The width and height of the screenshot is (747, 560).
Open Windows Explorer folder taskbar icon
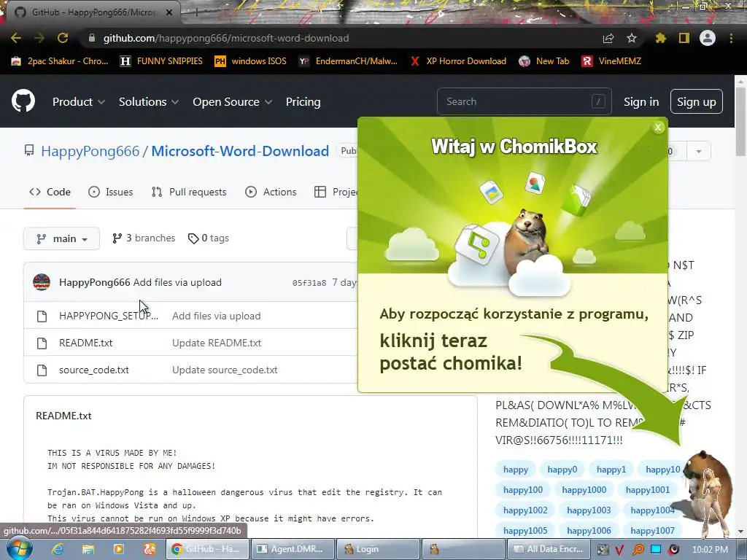click(88, 549)
